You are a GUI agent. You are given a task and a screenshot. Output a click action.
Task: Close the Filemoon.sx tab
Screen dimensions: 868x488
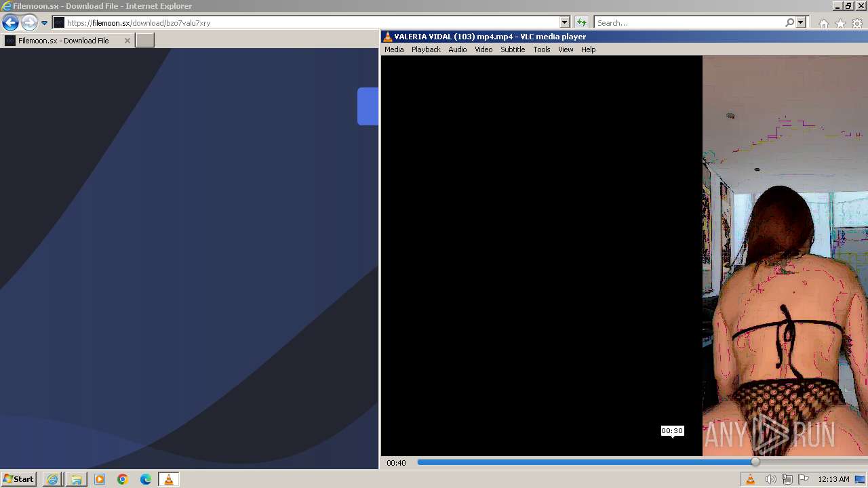point(127,41)
